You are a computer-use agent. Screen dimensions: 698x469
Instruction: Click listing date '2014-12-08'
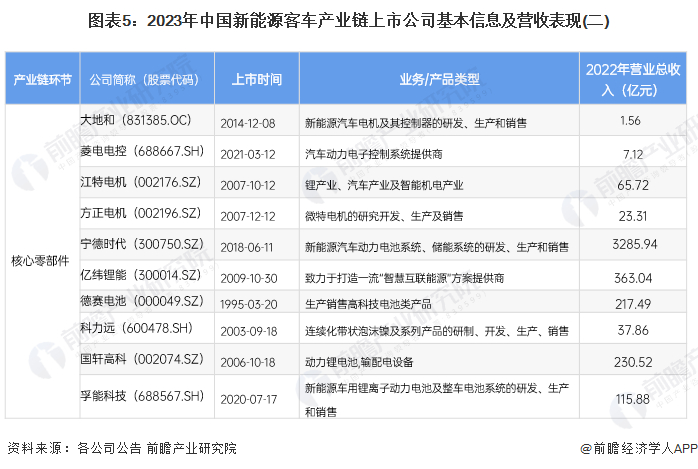[248, 123]
